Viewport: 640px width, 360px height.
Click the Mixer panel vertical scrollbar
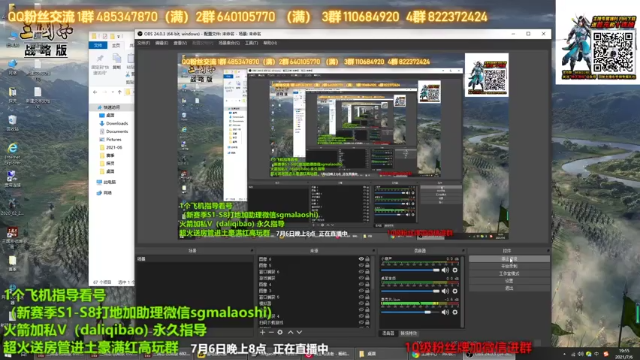[463, 291]
